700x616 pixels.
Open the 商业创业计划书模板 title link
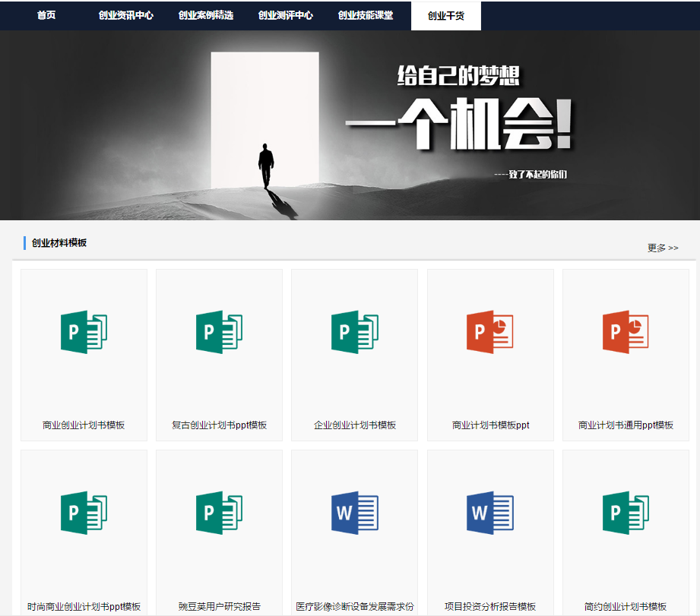[84, 425]
